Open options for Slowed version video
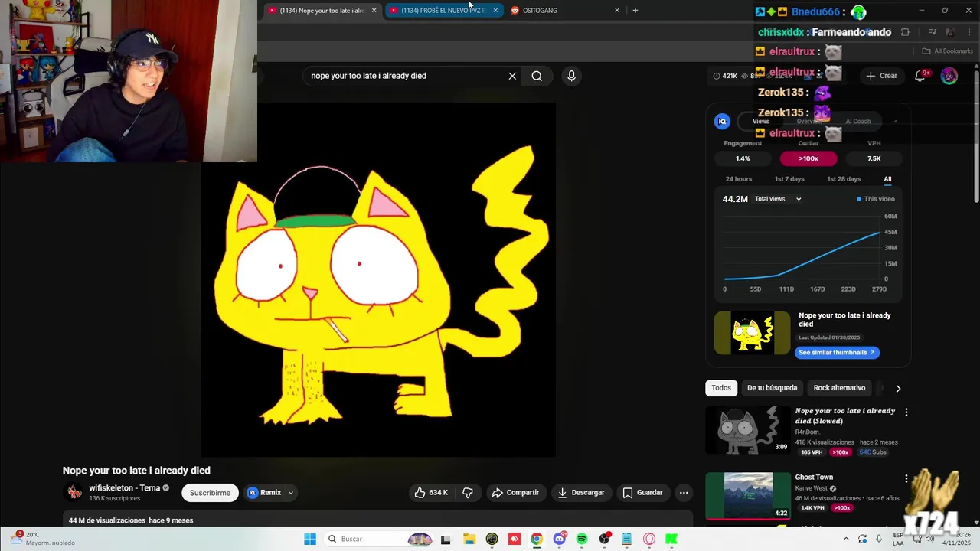 point(906,412)
